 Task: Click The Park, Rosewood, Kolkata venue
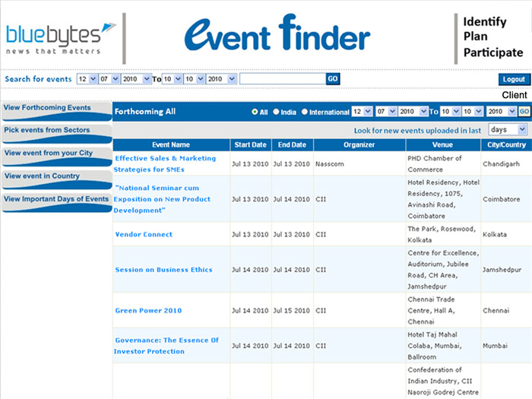[442, 234]
